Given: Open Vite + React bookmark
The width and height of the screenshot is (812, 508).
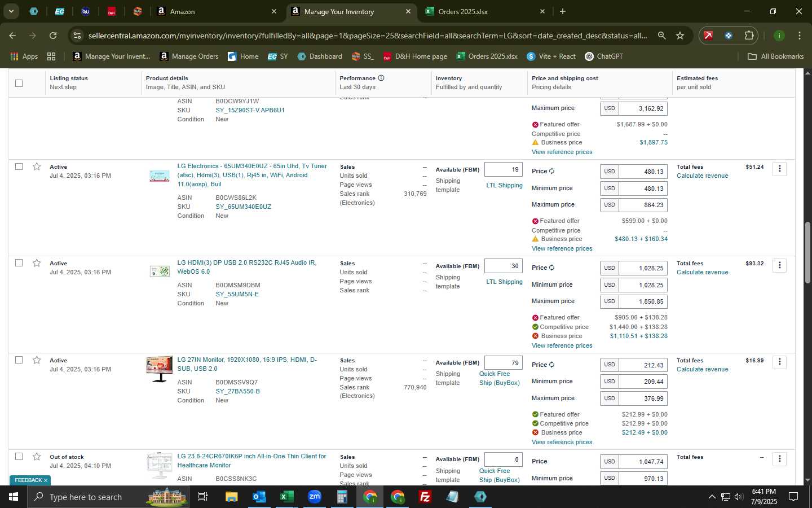Looking at the screenshot, I should point(551,56).
